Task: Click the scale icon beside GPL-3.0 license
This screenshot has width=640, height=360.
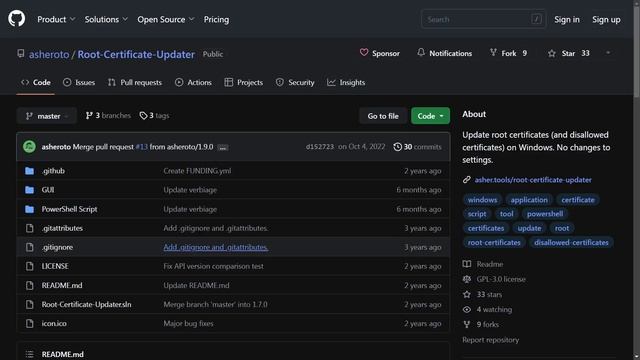Action: coord(467,279)
